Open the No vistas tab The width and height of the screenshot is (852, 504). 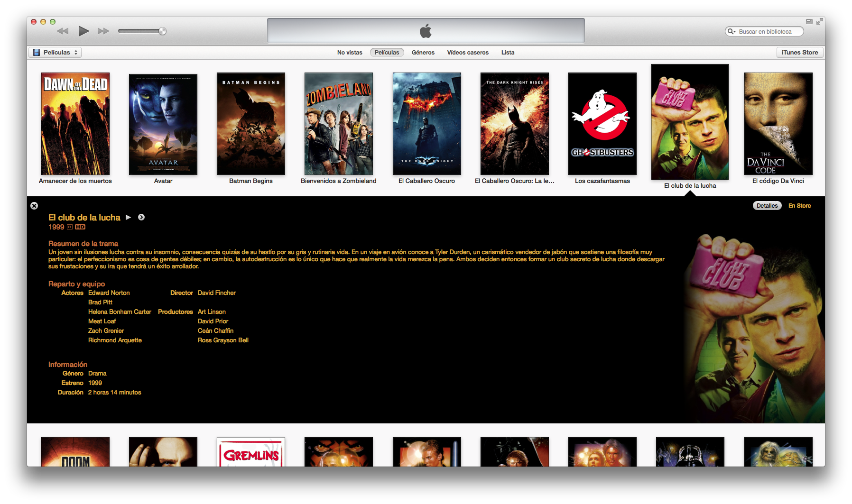(350, 53)
